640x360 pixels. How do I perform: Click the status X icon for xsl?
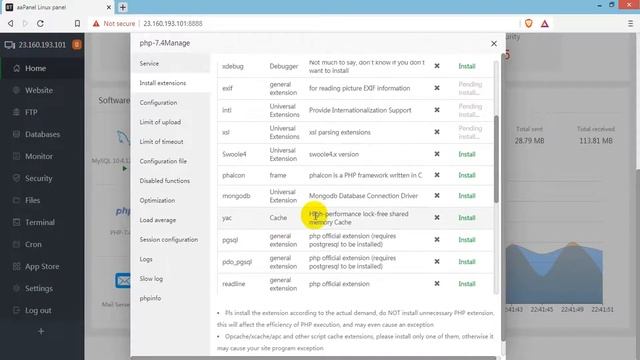pos(437,132)
